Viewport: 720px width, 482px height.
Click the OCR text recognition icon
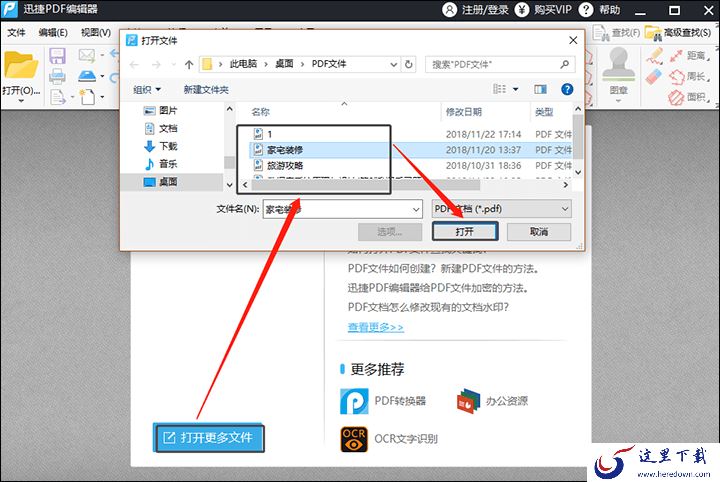(354, 439)
